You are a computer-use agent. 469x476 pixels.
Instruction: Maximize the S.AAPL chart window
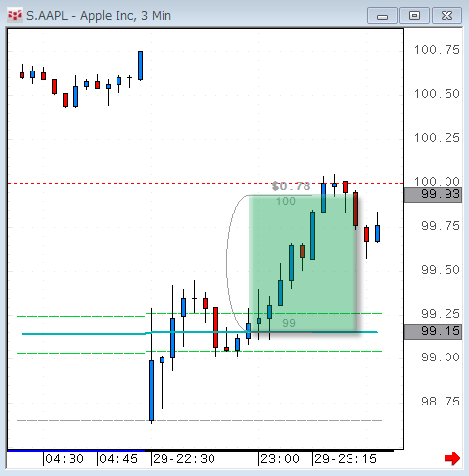click(414, 16)
